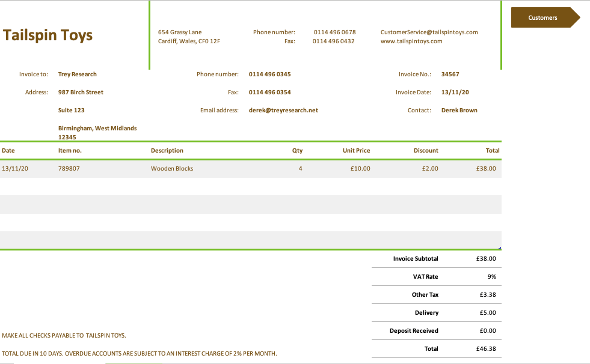The image size is (590, 364).
Task: Select company phone number 0114 496 0678
Action: click(x=334, y=32)
